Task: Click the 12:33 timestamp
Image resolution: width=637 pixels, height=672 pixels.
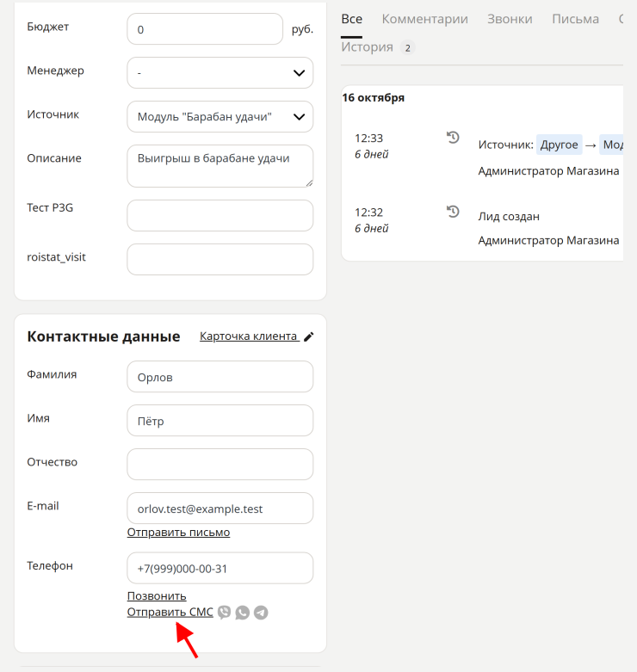Action: coord(368,138)
